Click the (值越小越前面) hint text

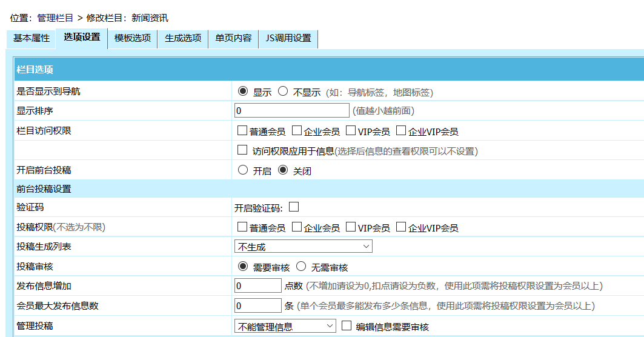click(383, 111)
